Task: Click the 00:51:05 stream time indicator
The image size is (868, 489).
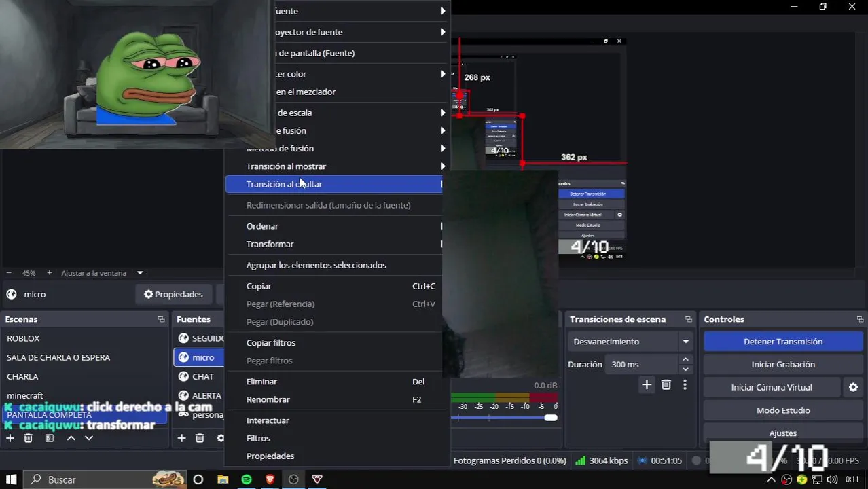Action: (659, 460)
